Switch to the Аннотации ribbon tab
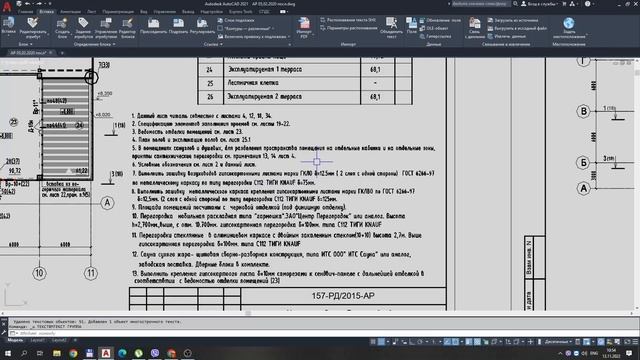Screen dimensions: 640x360 coord(70,11)
